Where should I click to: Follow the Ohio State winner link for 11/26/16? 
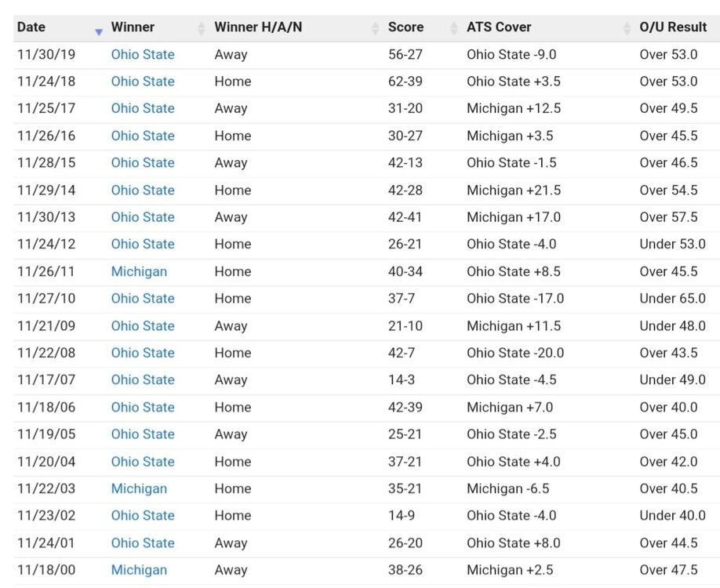(143, 136)
